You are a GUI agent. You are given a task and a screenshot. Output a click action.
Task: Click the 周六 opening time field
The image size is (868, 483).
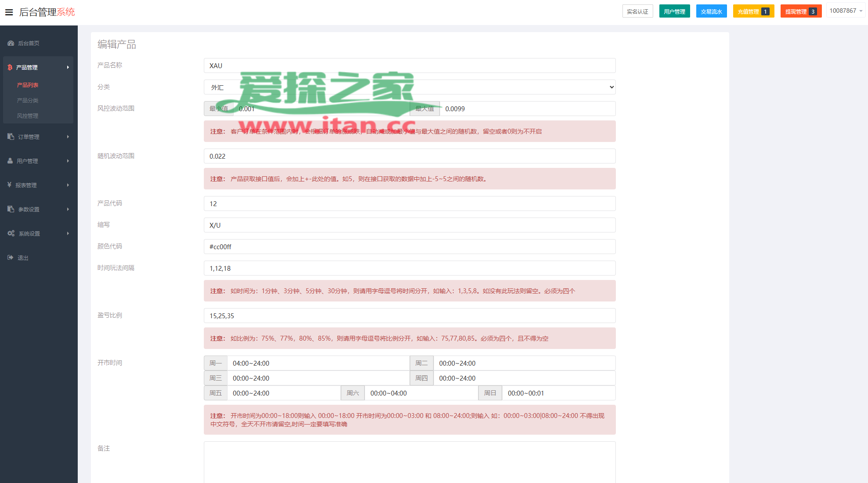point(421,393)
